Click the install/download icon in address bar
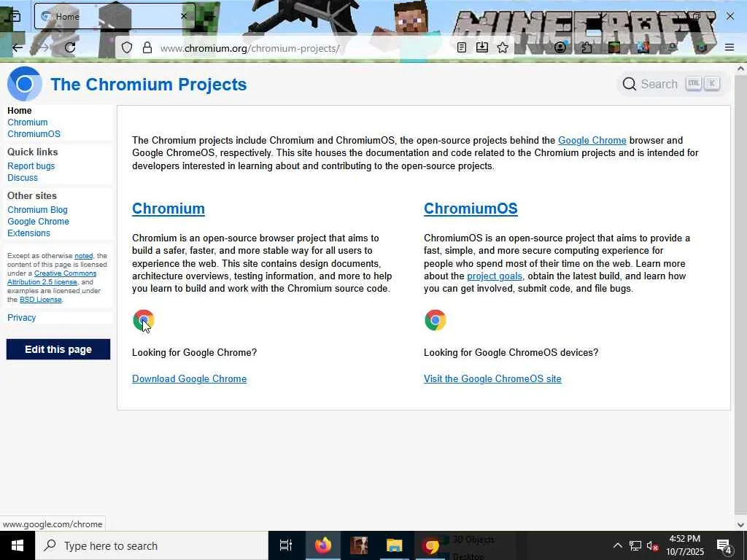Viewport: 747px width, 560px height. pos(482,47)
